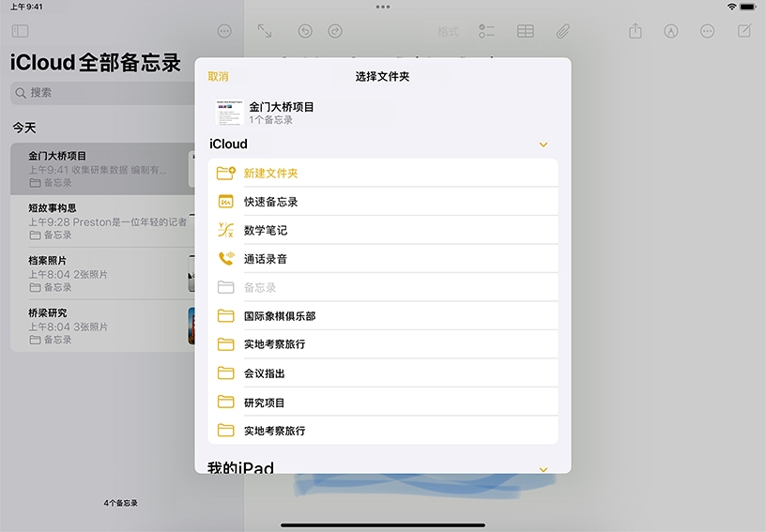Tap the expand-to-fullscreen arrows icon
The height and width of the screenshot is (532, 766).
(x=265, y=31)
